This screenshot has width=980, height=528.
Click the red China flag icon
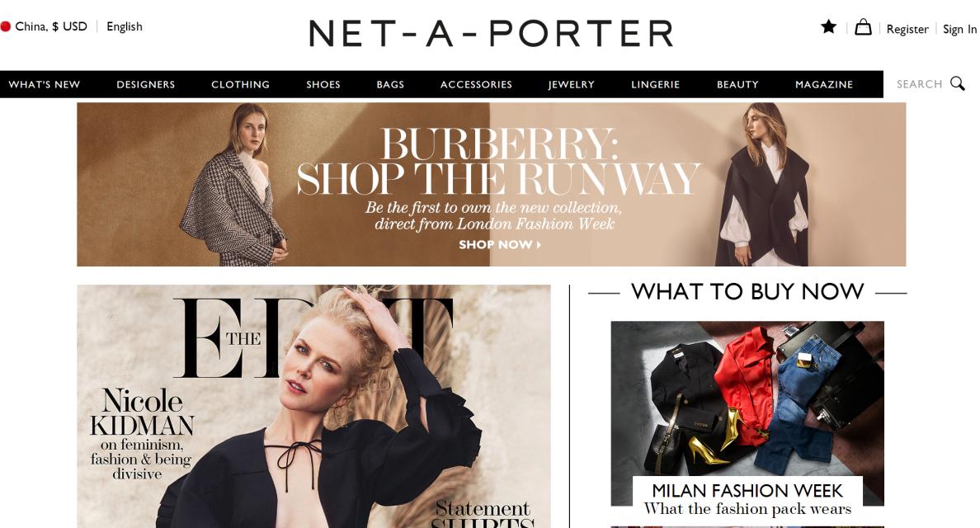tap(6, 26)
